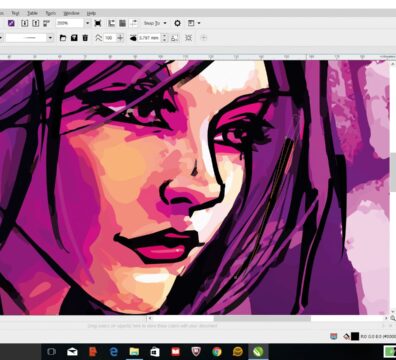Open Google Chrome on the taskbar
396x360 pixels.
(217, 352)
